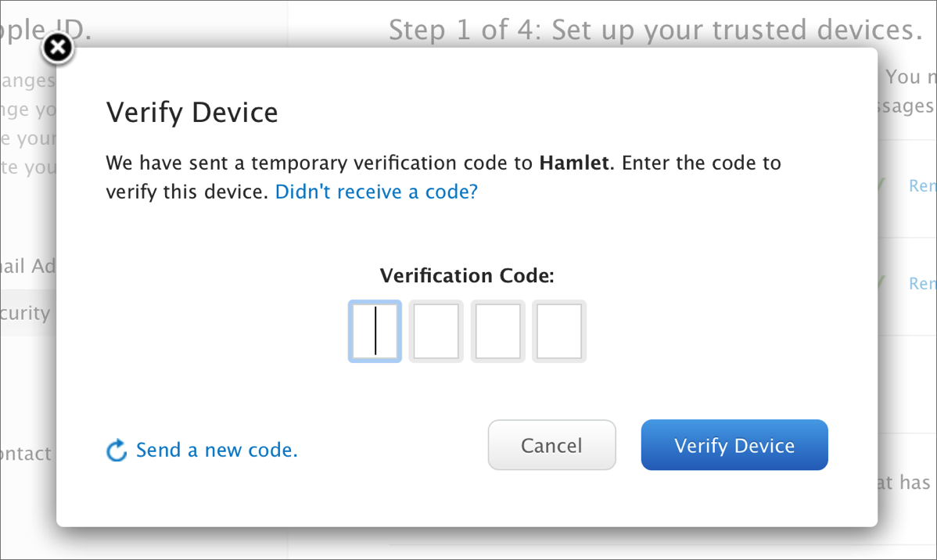Click the Verify Device dialog title
Screen dimensions: 937x560
tap(192, 113)
